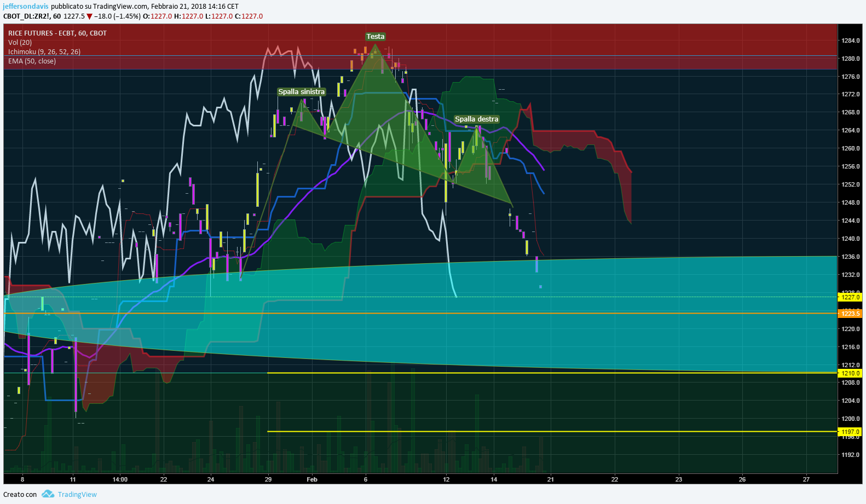Click the orange 1223.5 price tag
866x504 pixels.
coord(850,314)
